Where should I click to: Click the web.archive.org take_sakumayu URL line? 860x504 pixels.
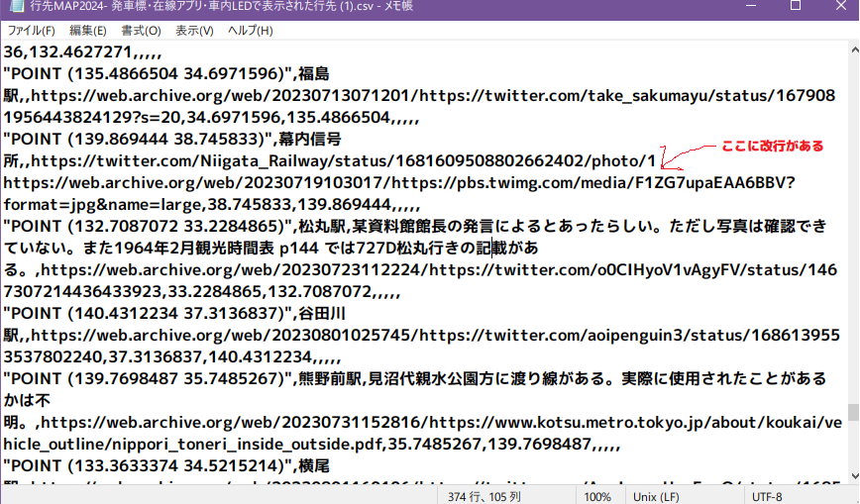[419, 95]
